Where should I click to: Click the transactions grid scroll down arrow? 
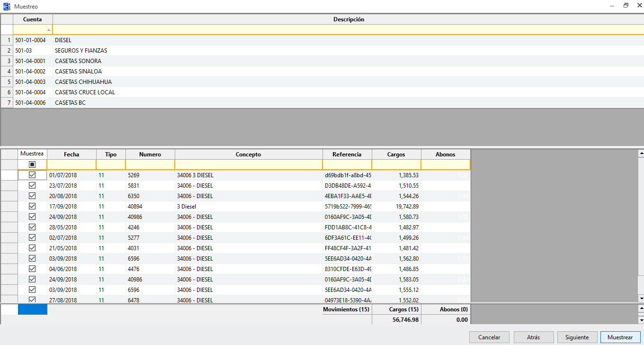tap(641, 299)
